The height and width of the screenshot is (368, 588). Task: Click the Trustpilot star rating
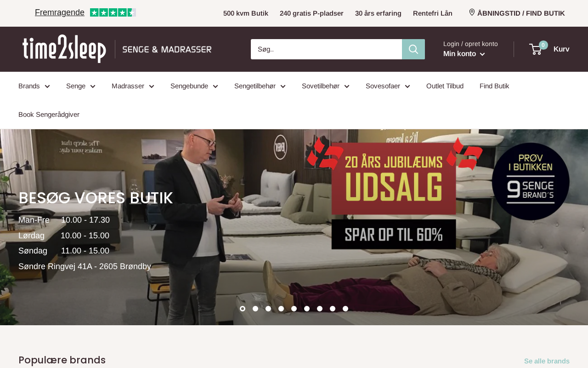point(113,12)
